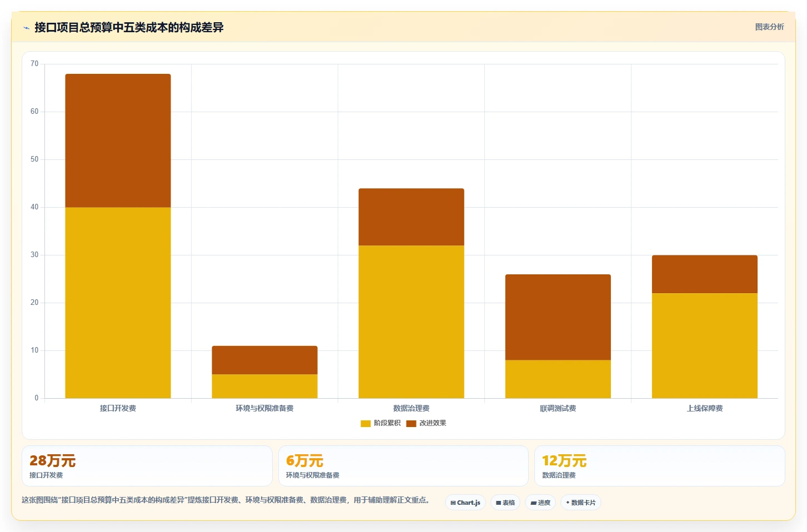
Task: Click the 表格 tag icon
Action: (499, 503)
